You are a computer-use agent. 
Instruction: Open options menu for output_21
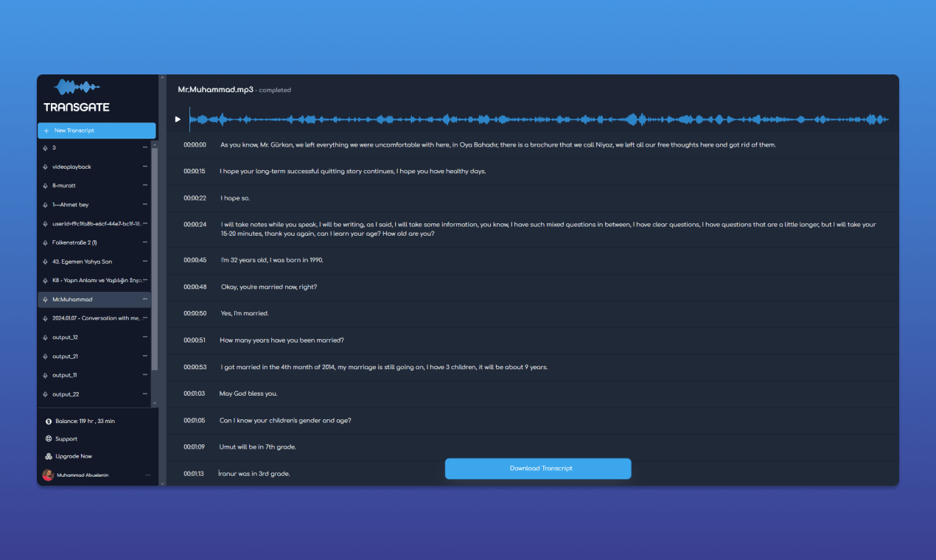145,357
